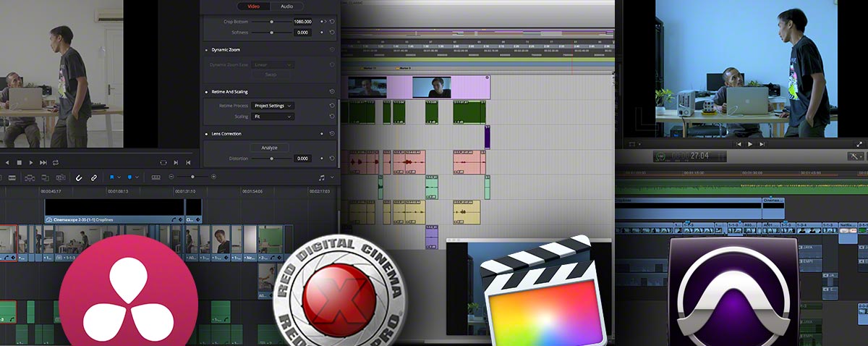The image size is (868, 346).
Task: Adjust the Distortion slider
Action: coord(272,159)
